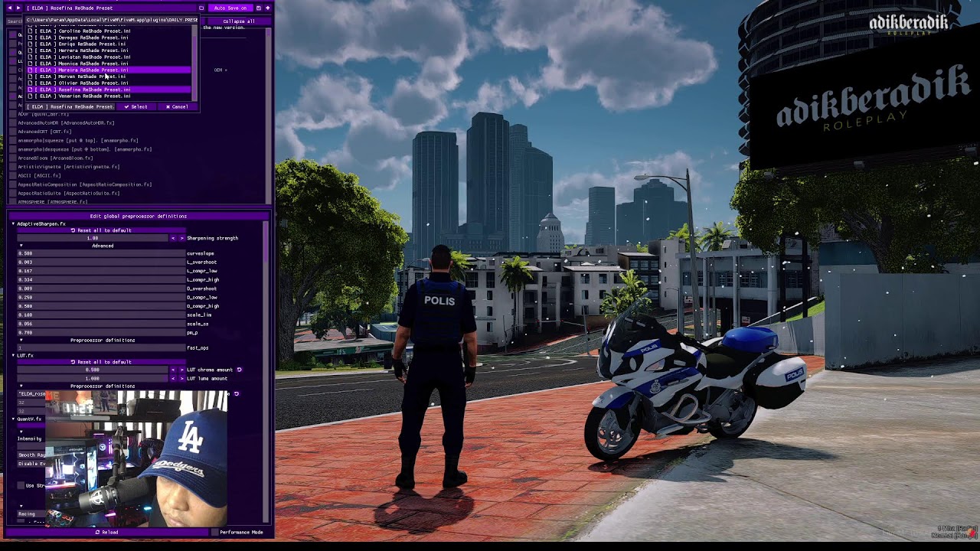Toggle the Auto Save on button
The image size is (980, 551).
point(230,8)
